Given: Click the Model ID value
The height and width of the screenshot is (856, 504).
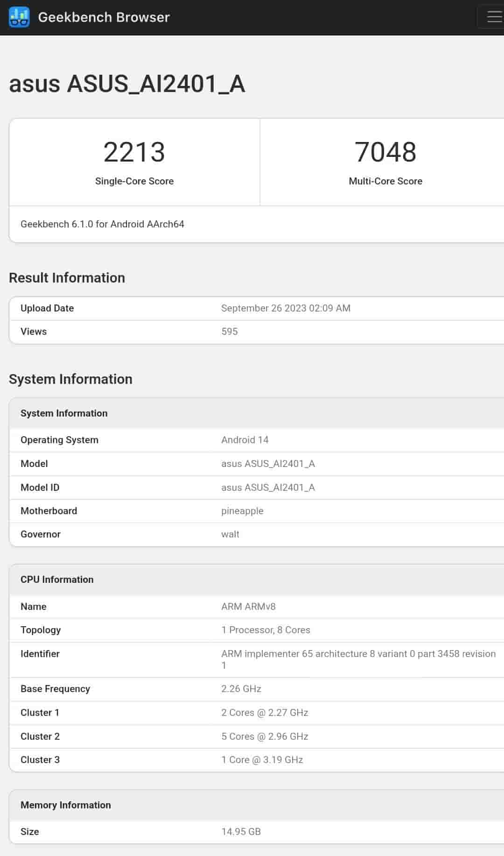Looking at the screenshot, I should coord(268,488).
